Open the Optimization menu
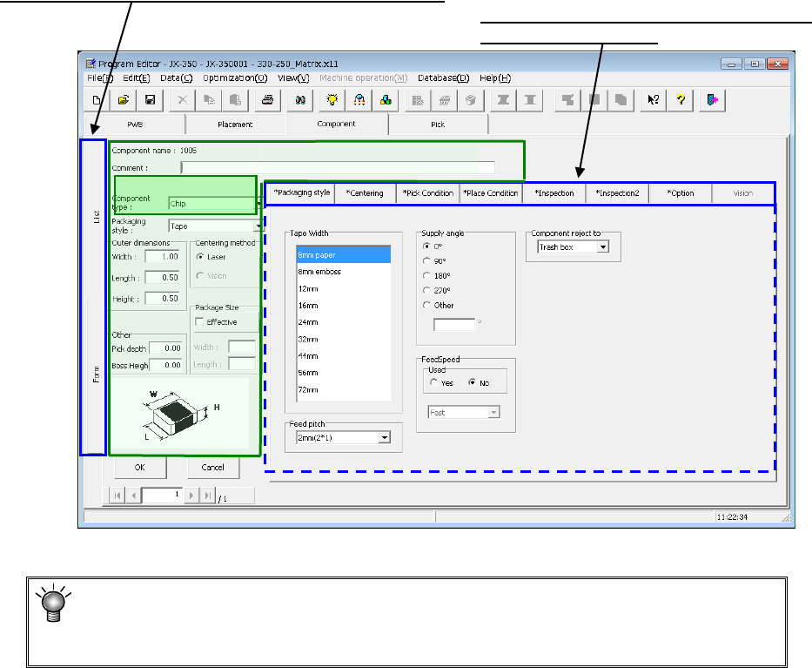This screenshot has height=668, width=812. pyautogui.click(x=235, y=78)
